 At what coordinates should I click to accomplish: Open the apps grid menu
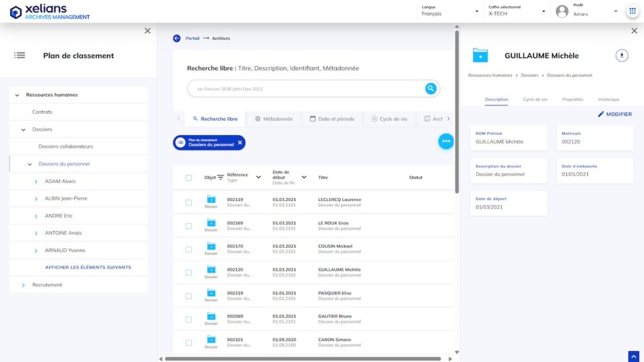[x=633, y=11]
